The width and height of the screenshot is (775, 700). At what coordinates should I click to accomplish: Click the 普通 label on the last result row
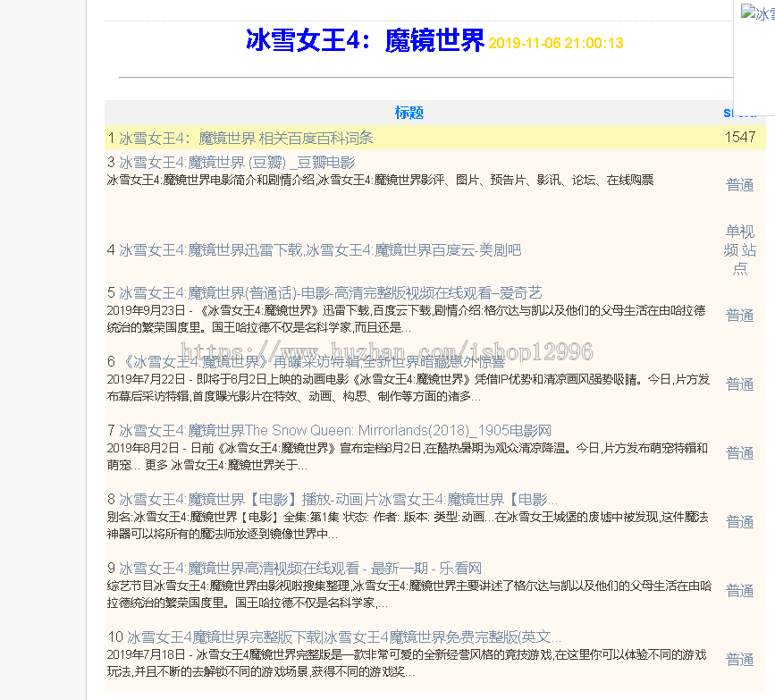[x=739, y=660]
